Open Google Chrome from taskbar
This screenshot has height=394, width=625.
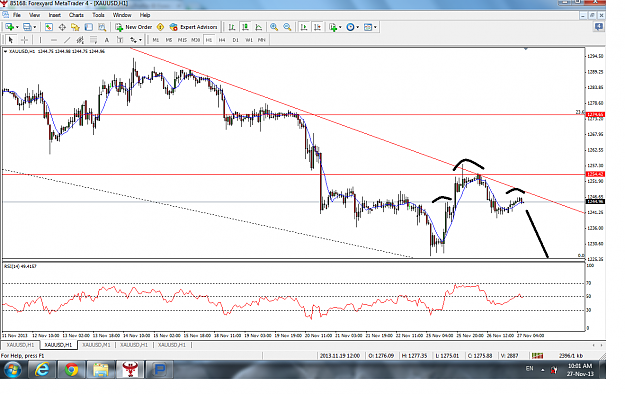tap(71, 370)
